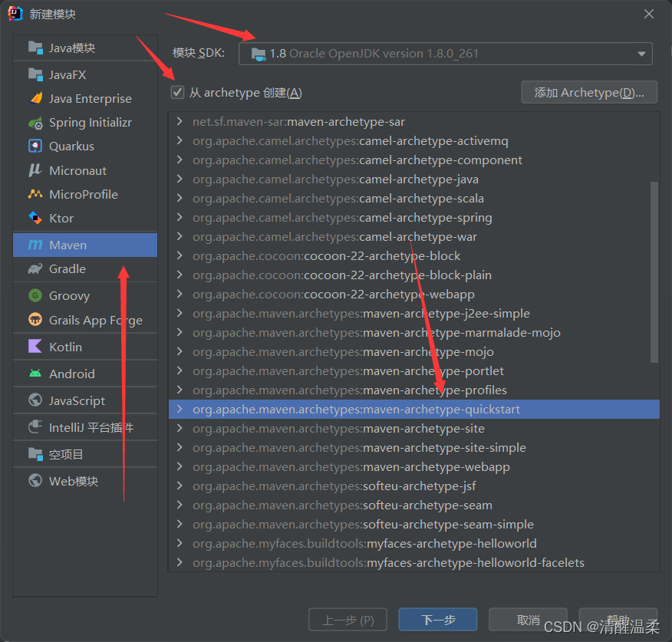The height and width of the screenshot is (642, 672).
Task: Close the 新建模块 dialog
Action: pyautogui.click(x=648, y=14)
